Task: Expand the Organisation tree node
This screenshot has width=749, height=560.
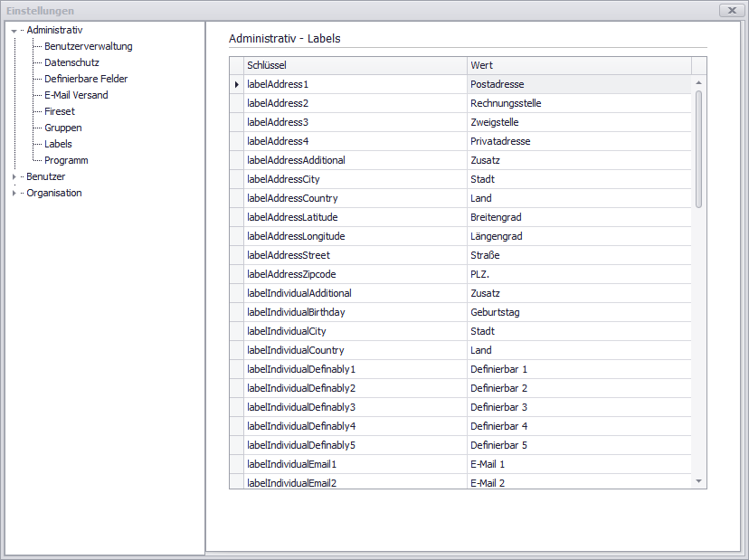Action: tap(14, 194)
